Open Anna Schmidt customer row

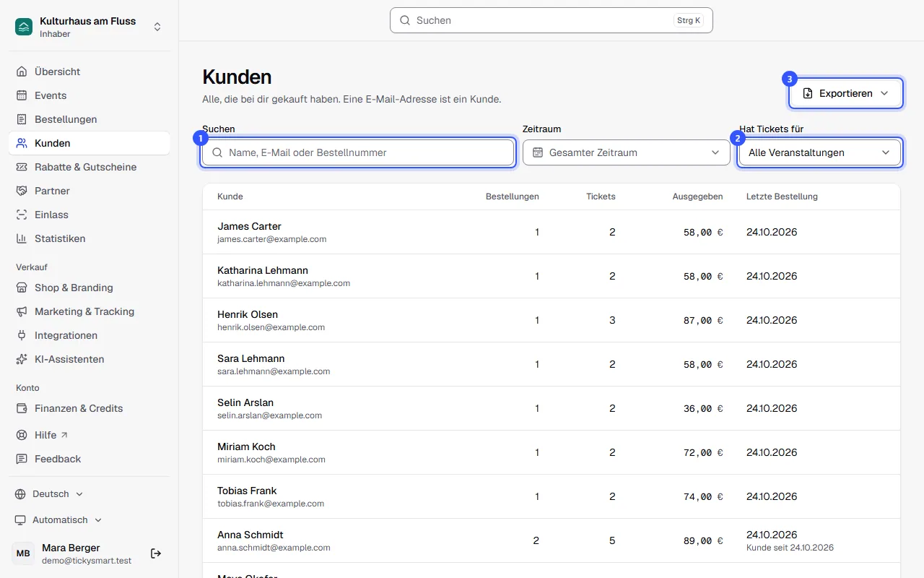coord(552,540)
